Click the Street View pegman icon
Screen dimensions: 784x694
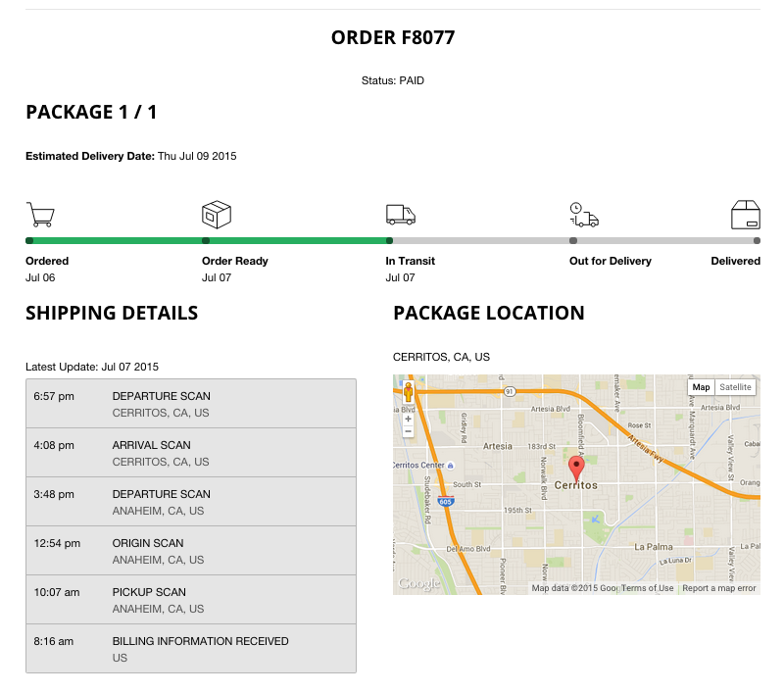click(408, 393)
